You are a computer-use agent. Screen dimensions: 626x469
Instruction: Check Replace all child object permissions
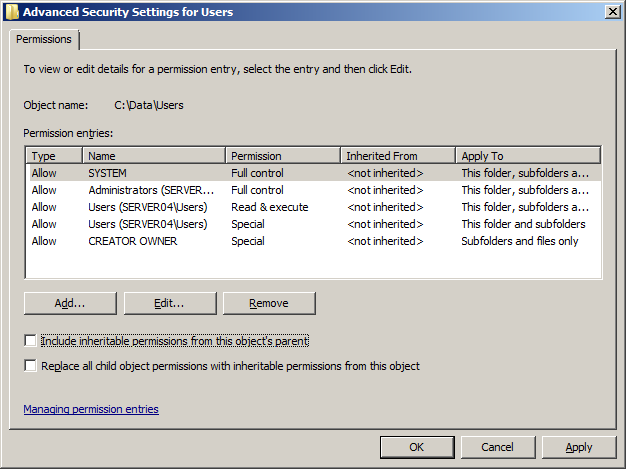[30, 366]
